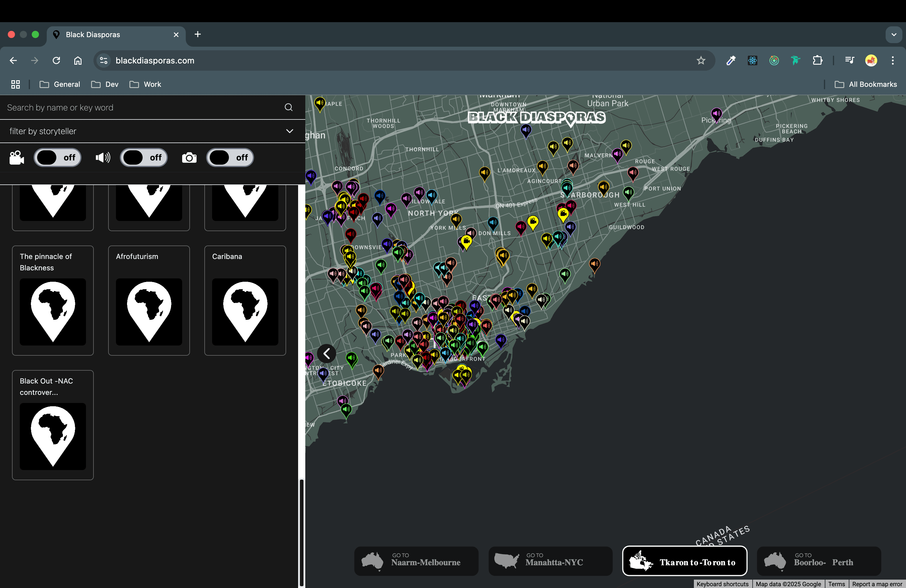Image resolution: width=906 pixels, height=588 pixels.
Task: Open the site information icon in address bar
Action: click(x=104, y=60)
